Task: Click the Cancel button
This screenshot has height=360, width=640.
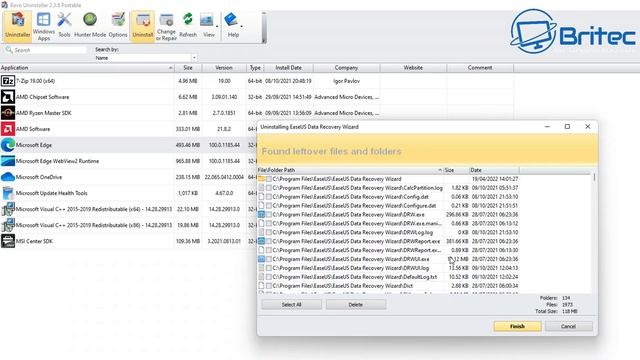Action: coord(568,326)
